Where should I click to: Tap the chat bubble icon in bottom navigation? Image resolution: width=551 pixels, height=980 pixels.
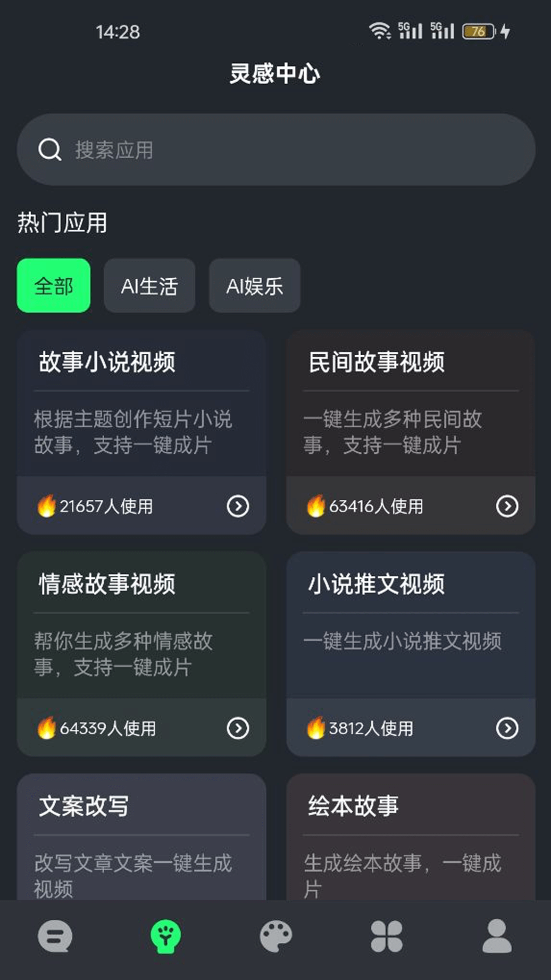click(x=55, y=937)
